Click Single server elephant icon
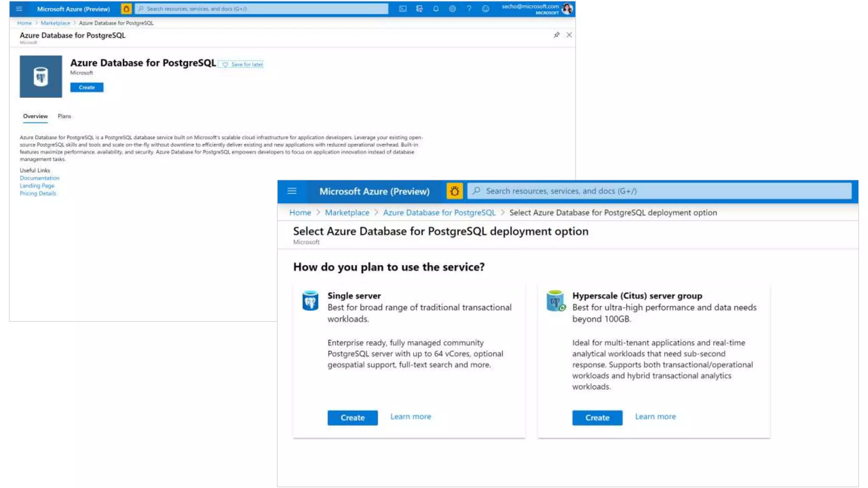 310,300
